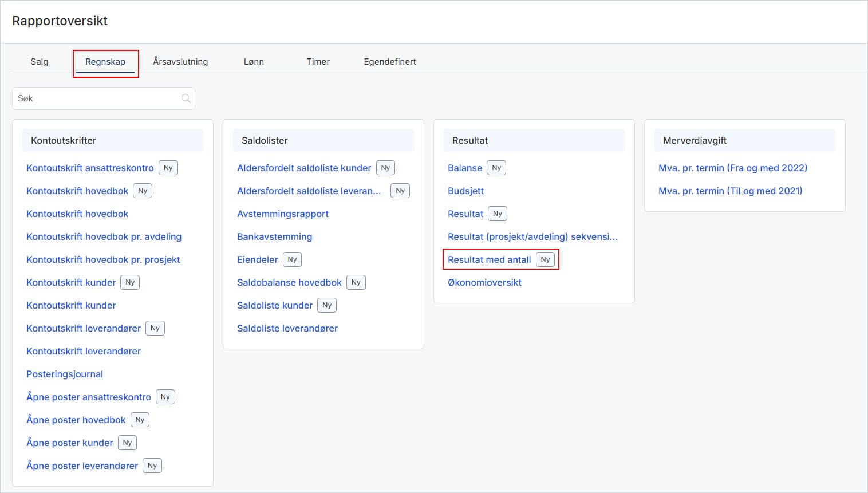Open the Årsavslutning tab

point(180,62)
